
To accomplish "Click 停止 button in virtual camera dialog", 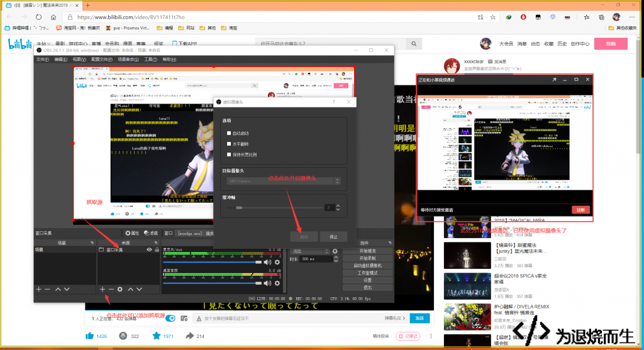I will click(333, 237).
